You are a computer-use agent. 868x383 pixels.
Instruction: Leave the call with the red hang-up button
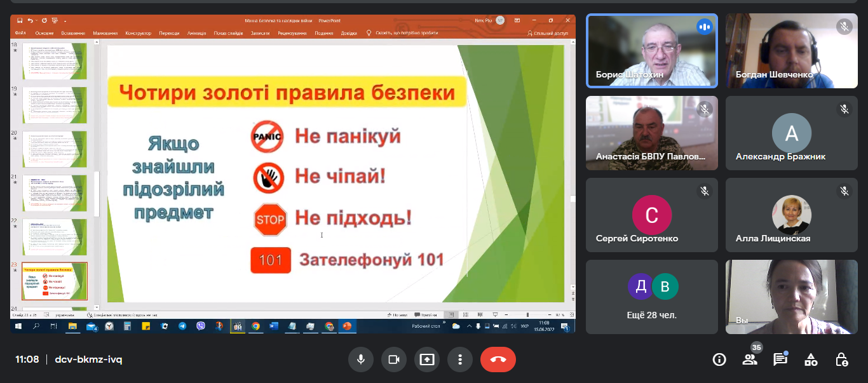498,359
